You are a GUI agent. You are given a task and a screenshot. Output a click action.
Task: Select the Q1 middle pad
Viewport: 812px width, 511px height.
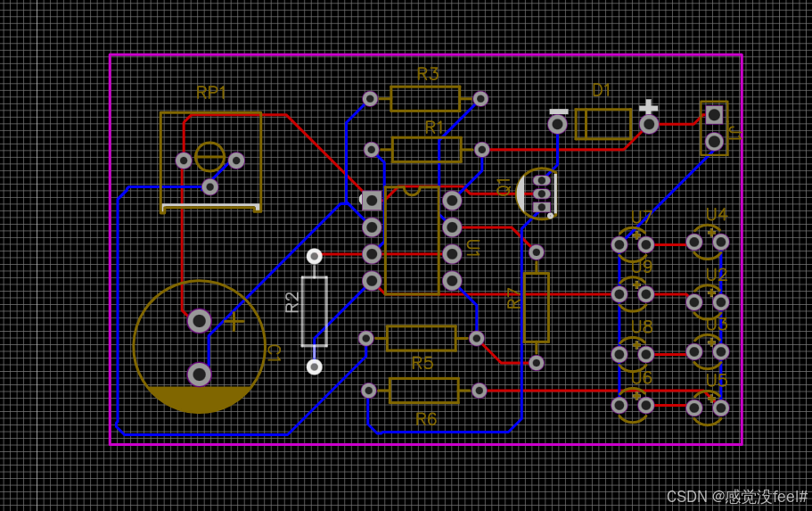[542, 194]
